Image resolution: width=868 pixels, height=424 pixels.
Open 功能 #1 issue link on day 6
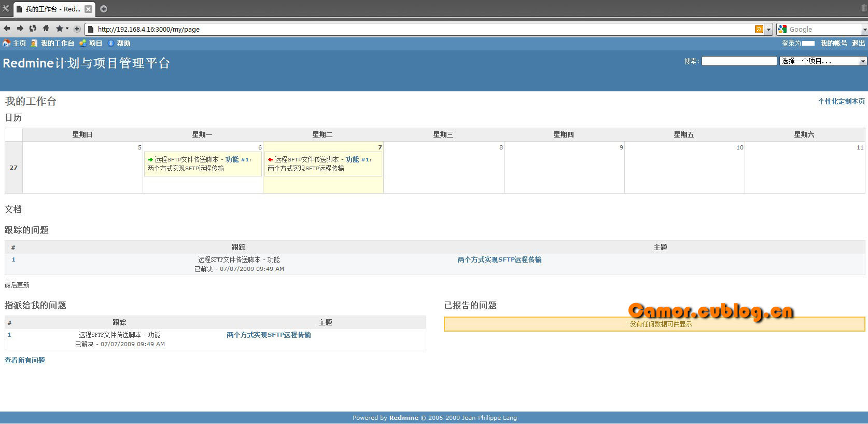[x=238, y=160]
